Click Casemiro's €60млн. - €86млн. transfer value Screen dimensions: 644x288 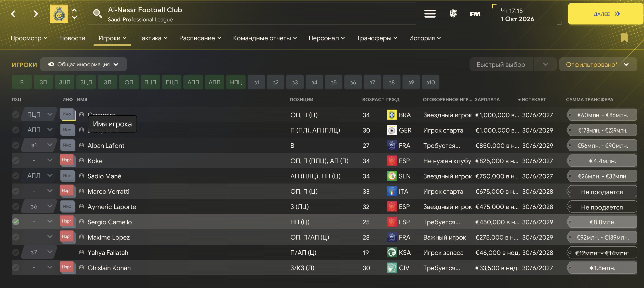point(602,115)
